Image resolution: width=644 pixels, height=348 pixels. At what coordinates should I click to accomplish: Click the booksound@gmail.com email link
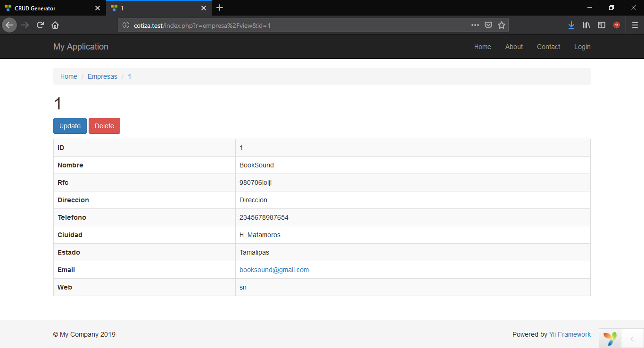tap(274, 270)
